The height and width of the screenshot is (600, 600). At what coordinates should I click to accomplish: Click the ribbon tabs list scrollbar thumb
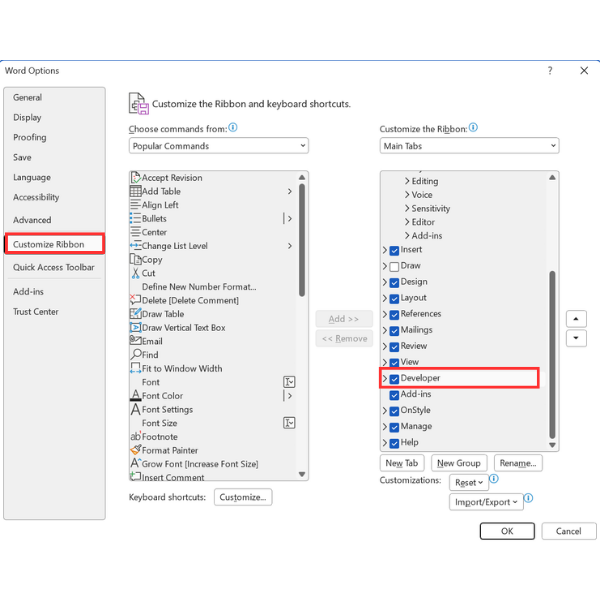click(552, 354)
